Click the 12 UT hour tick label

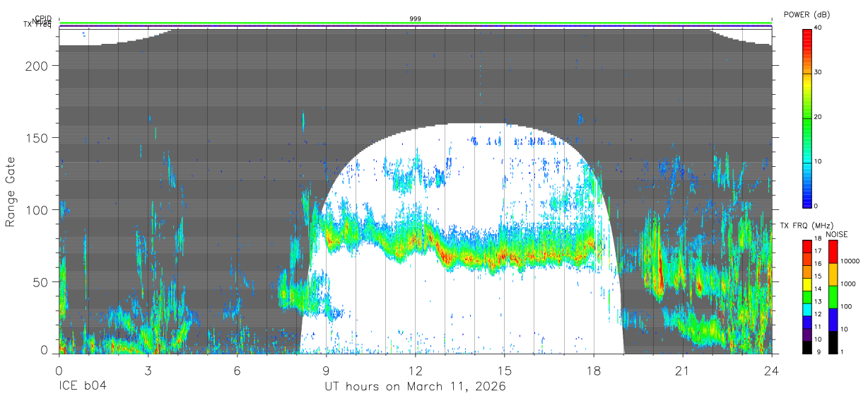[416, 371]
